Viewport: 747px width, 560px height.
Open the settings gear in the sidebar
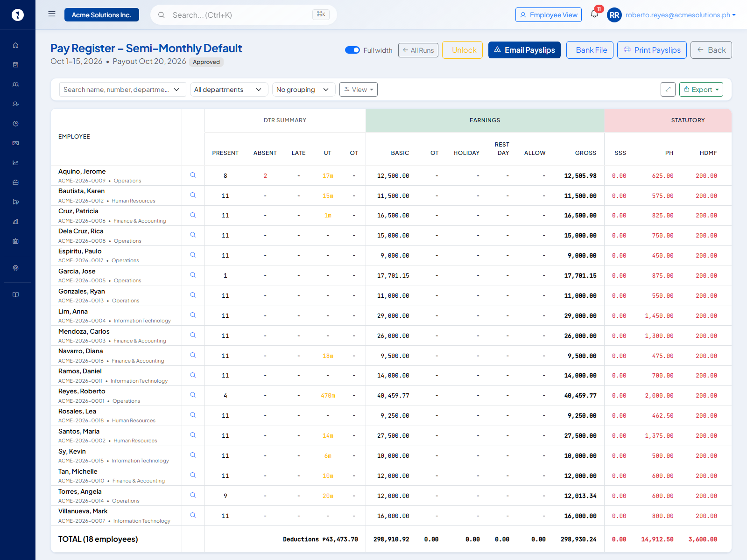pyautogui.click(x=15, y=268)
